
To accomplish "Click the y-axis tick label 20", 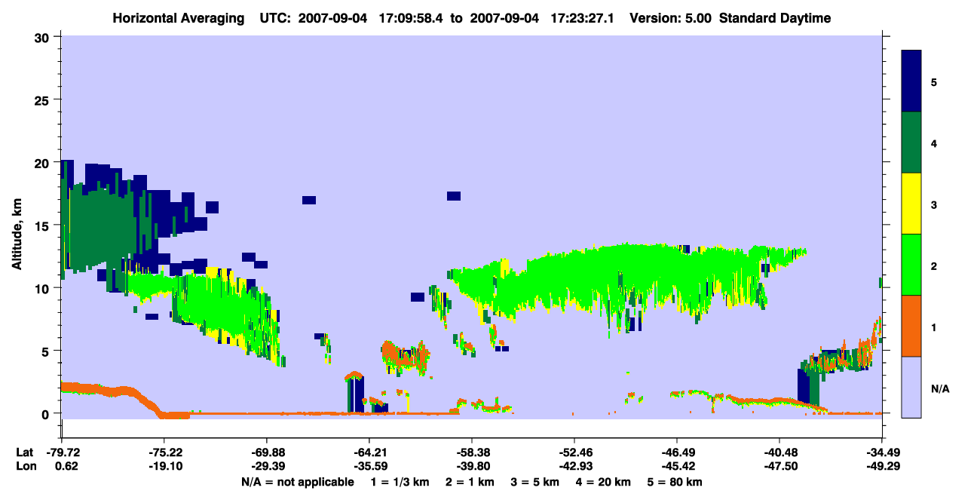I will [44, 162].
